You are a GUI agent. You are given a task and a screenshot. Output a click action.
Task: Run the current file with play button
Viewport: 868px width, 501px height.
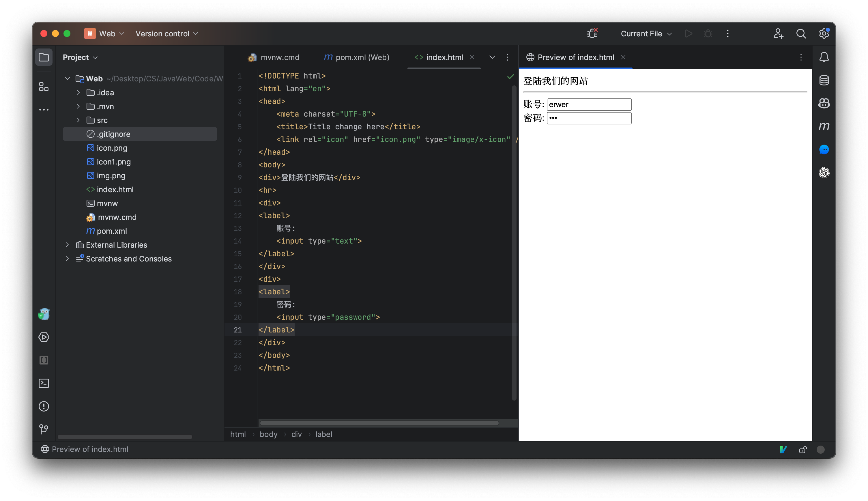pos(689,33)
